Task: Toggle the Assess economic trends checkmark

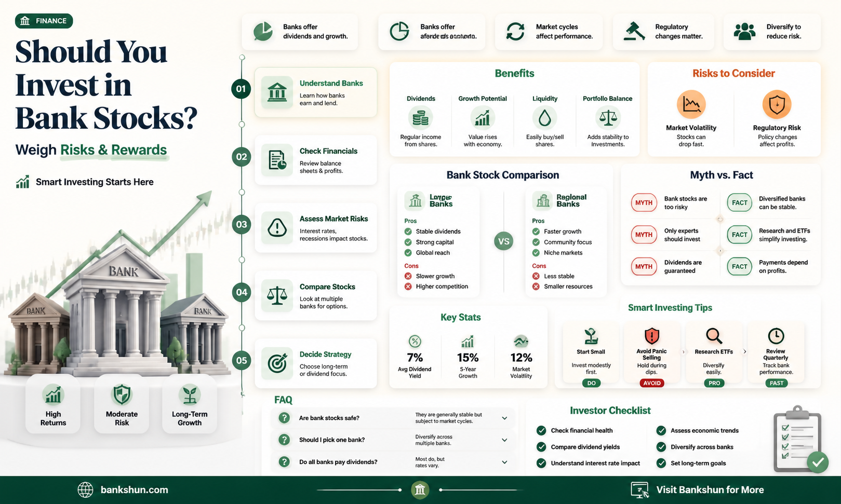Action: click(x=661, y=430)
